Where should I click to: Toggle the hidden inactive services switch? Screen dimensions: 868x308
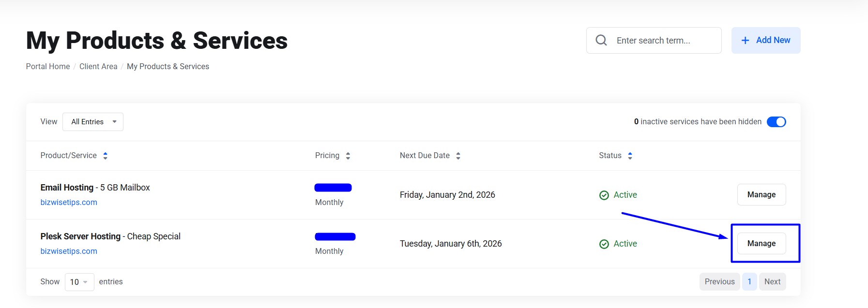click(x=776, y=122)
